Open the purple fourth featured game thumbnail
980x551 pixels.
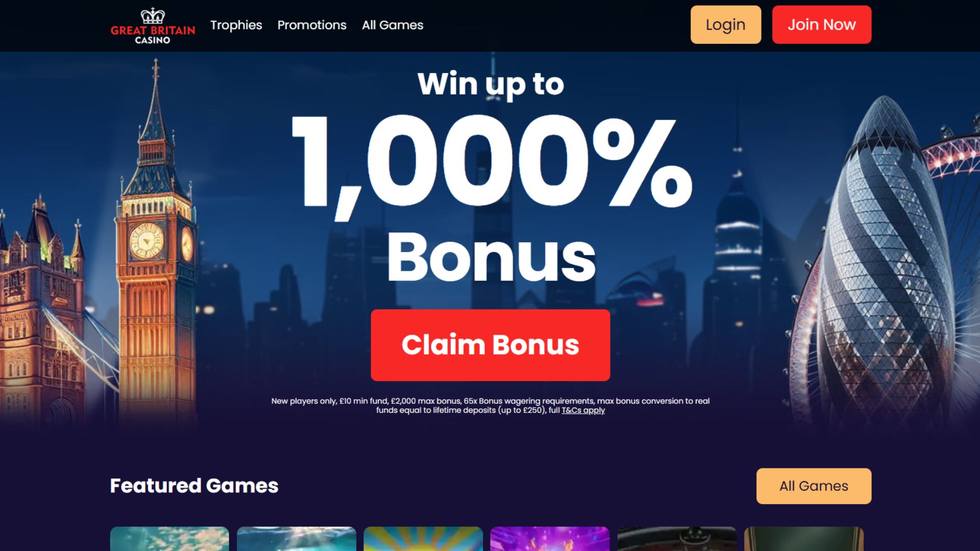coord(550,539)
